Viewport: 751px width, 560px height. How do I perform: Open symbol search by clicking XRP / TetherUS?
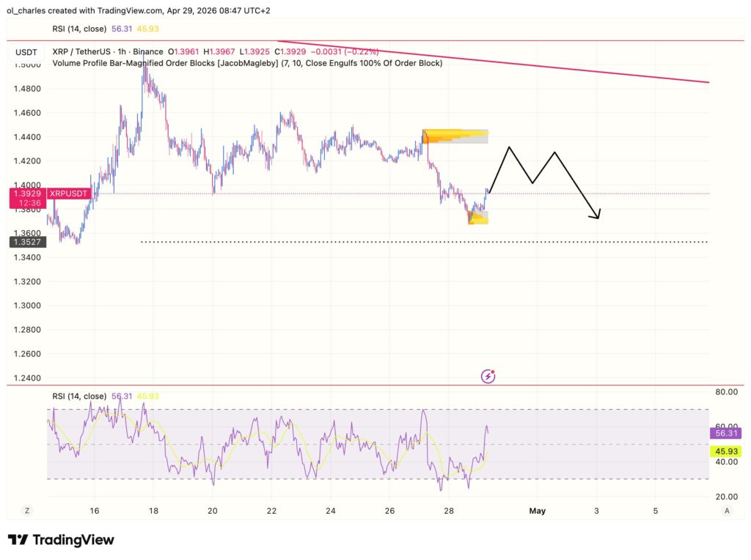point(81,52)
